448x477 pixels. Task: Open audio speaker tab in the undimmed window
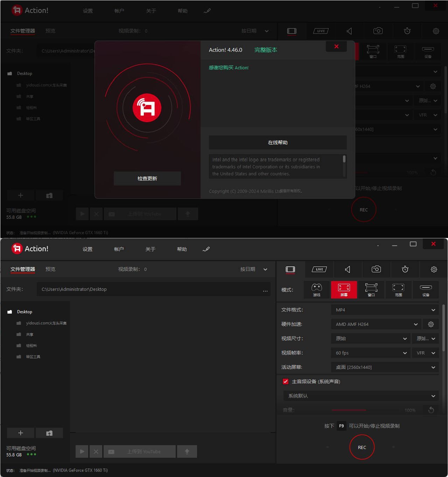(348, 269)
